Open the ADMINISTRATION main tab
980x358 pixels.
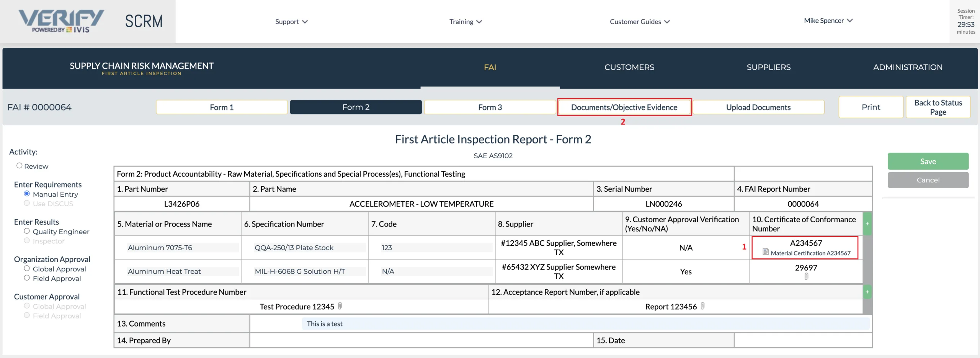[x=908, y=67]
